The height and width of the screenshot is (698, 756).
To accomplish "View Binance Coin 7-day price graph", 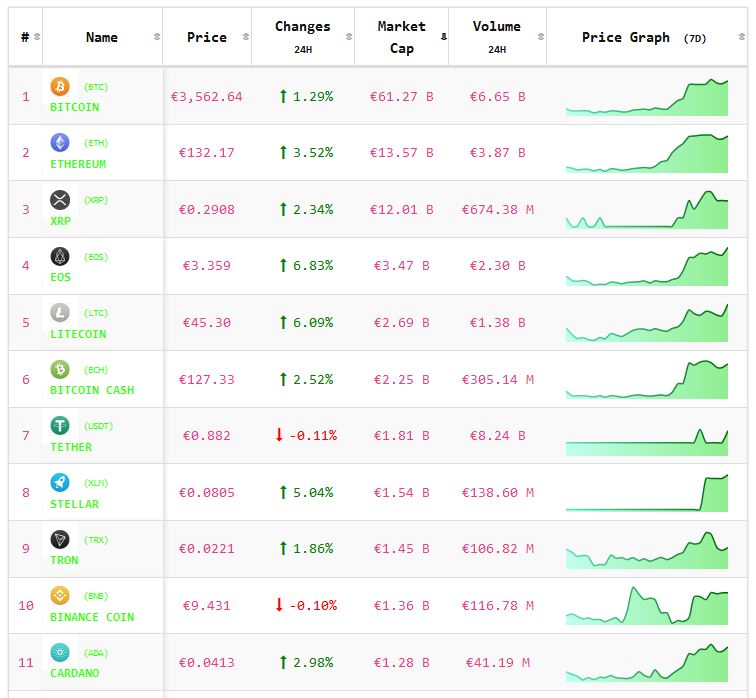I will 647,605.
